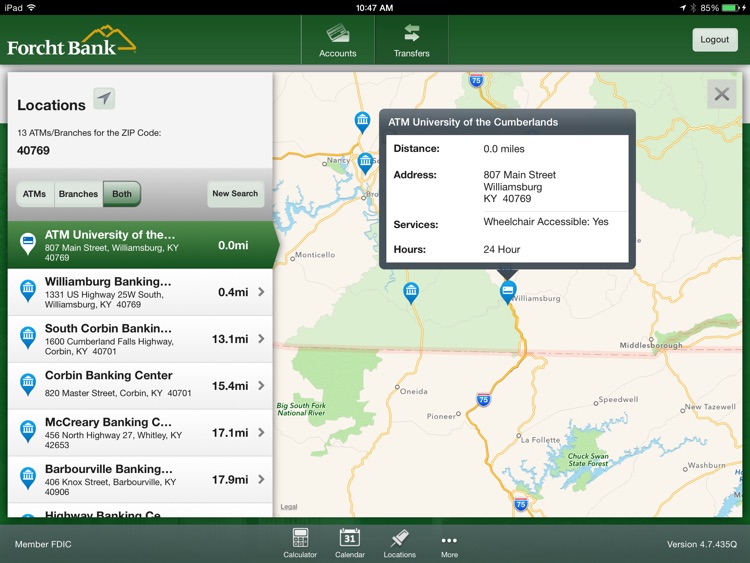Open the More menu
The image size is (750, 563).
pos(449,546)
